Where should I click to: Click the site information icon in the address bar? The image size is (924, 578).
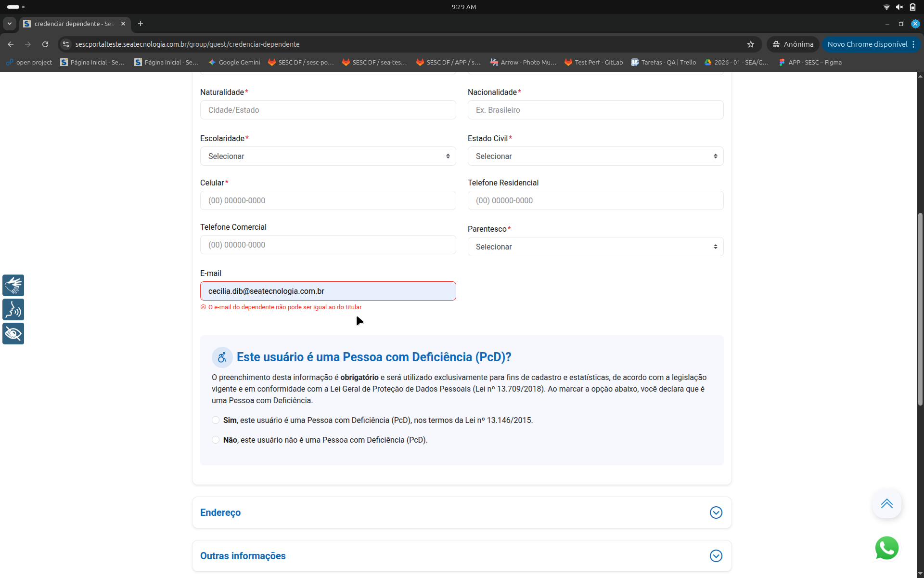66,44
